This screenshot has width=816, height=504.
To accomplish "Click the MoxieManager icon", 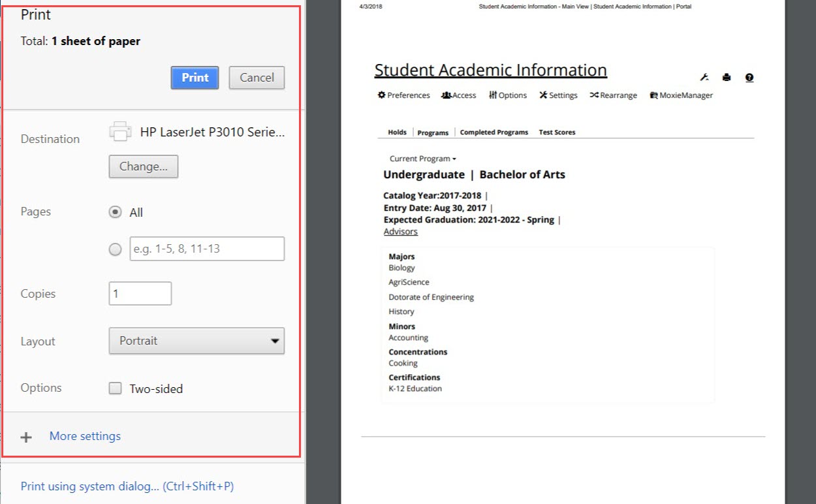I will 653,95.
